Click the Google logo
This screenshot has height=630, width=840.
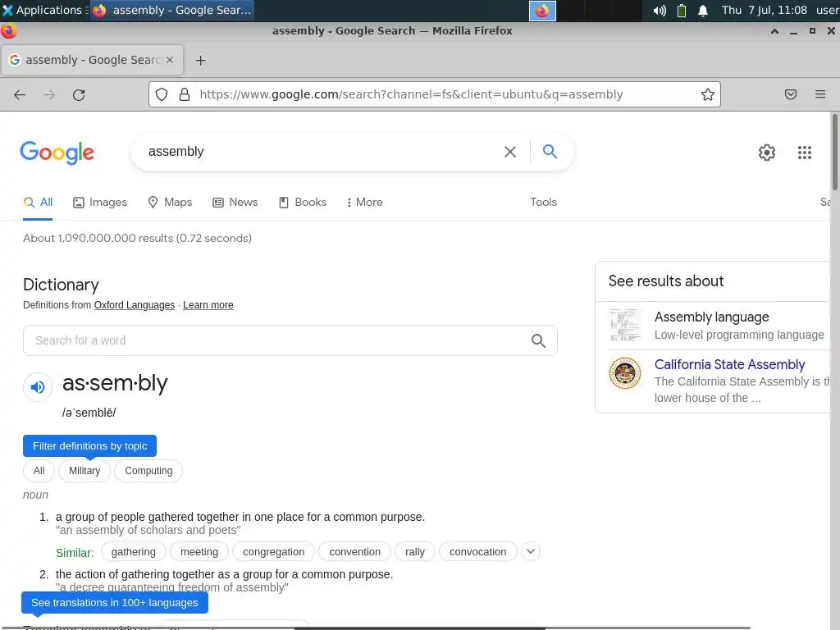[x=57, y=153]
